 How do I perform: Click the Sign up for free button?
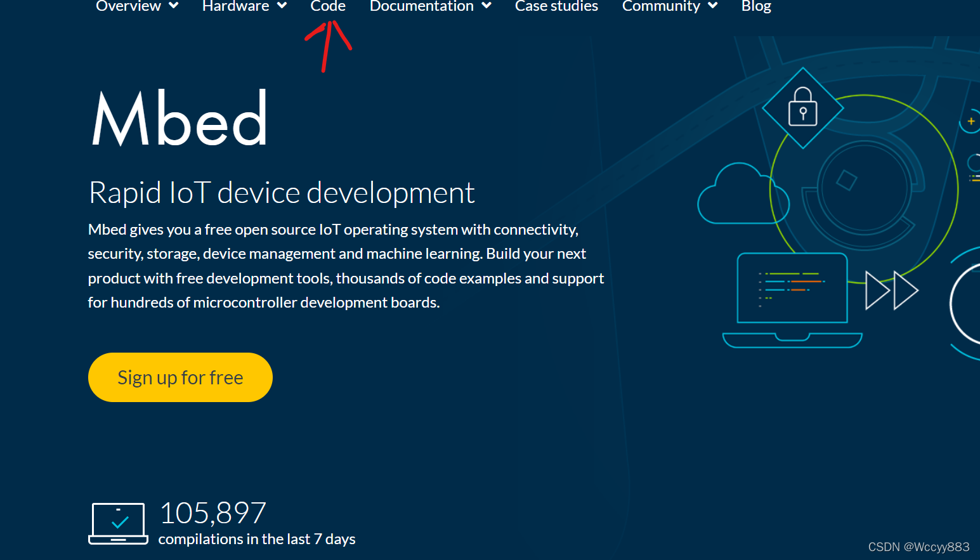tap(180, 377)
